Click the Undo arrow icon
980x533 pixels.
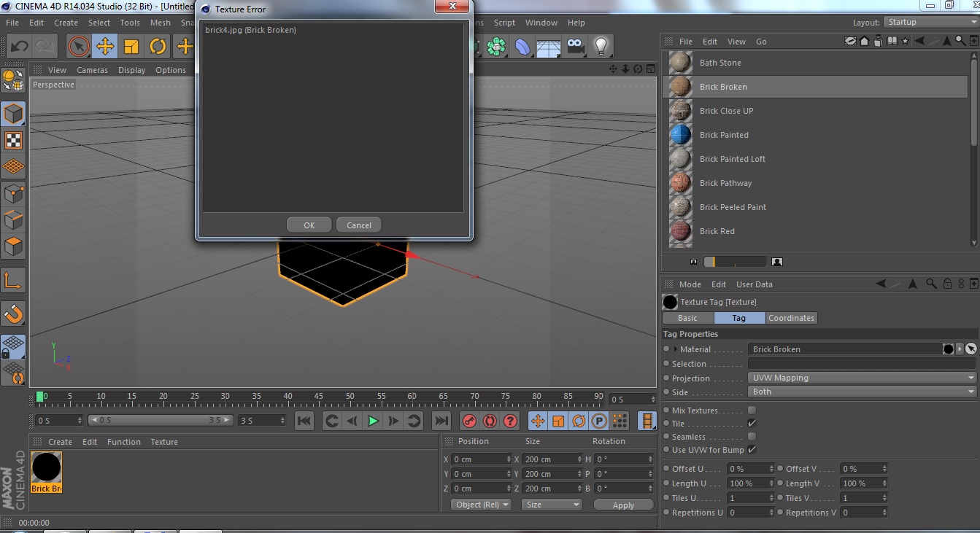click(x=20, y=47)
